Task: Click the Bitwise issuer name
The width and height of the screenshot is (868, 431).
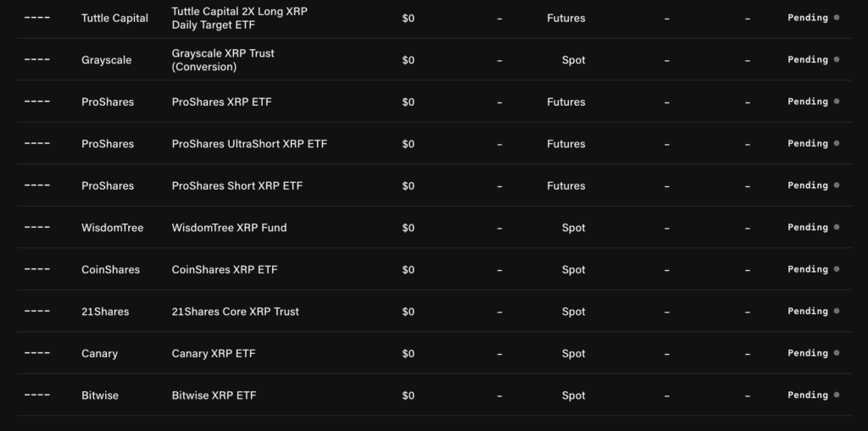Action: point(100,395)
